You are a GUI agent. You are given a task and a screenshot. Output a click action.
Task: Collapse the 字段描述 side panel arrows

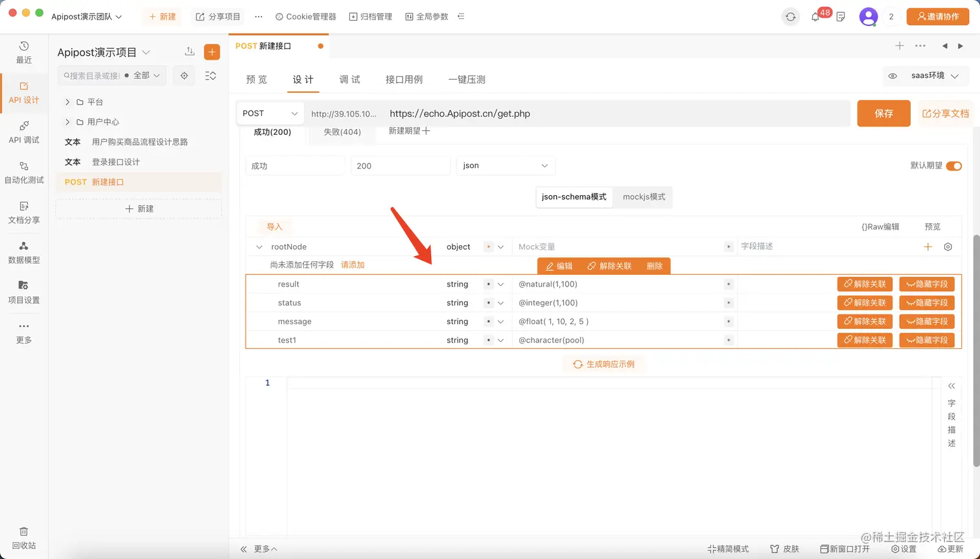[951, 386]
